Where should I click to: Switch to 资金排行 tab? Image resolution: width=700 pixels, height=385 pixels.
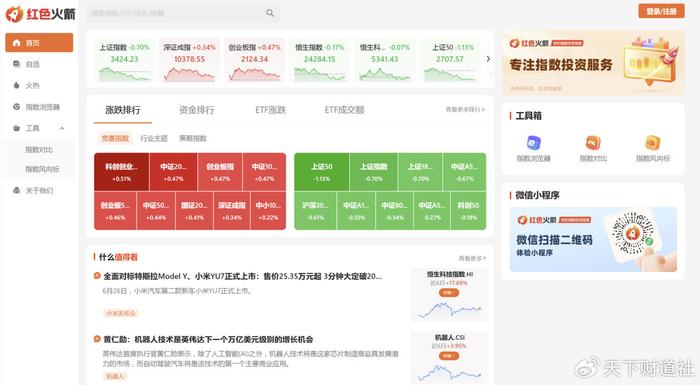(196, 110)
